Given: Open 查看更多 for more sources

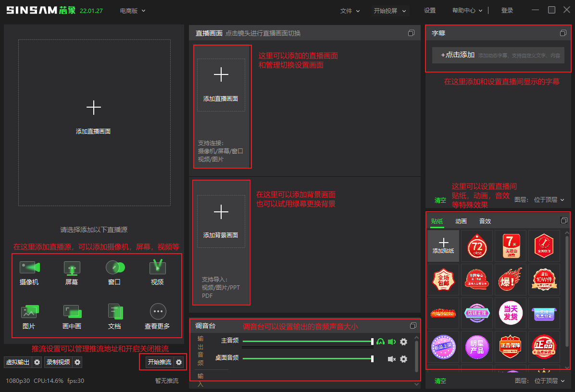Looking at the screenshot, I should tap(158, 317).
